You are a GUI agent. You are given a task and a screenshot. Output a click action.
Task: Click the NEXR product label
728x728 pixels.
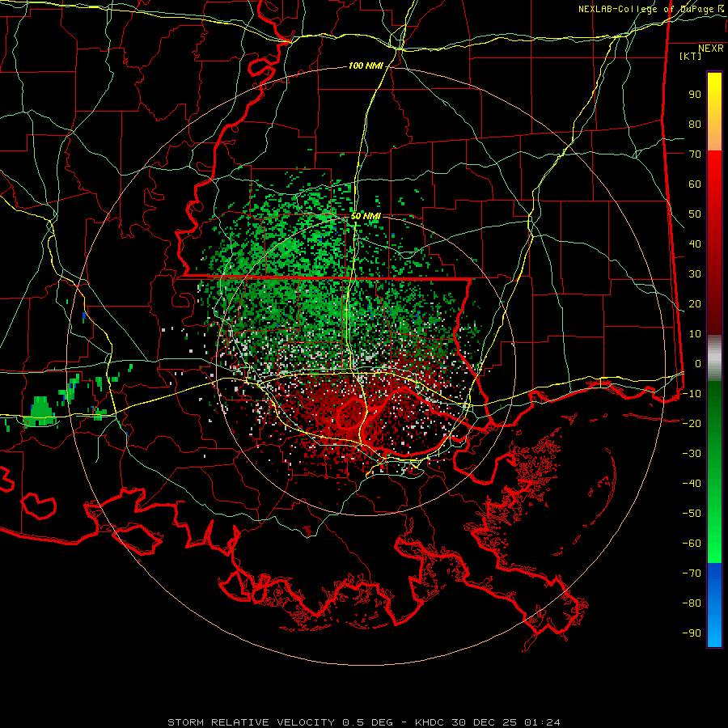point(710,49)
